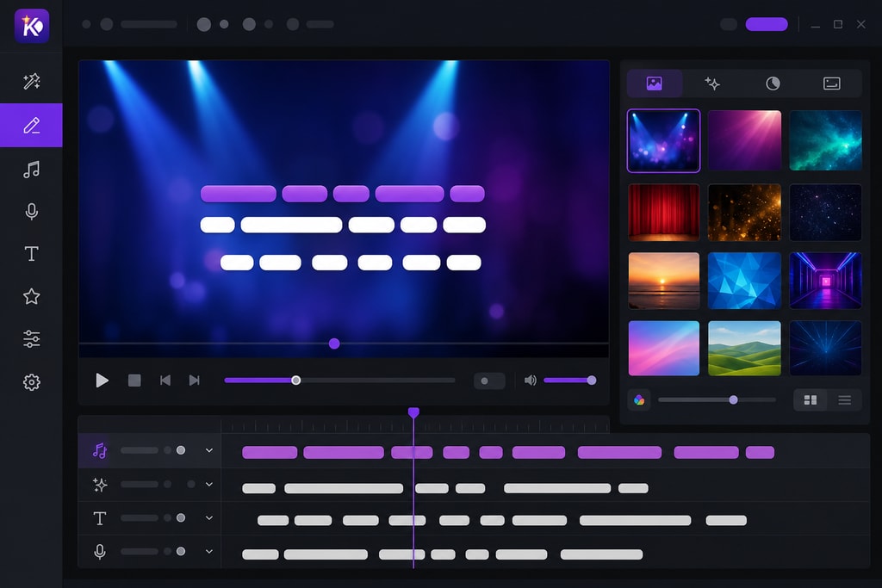The height and width of the screenshot is (588, 882).
Task: Click the thumbnail size slider handle
Action: click(733, 400)
